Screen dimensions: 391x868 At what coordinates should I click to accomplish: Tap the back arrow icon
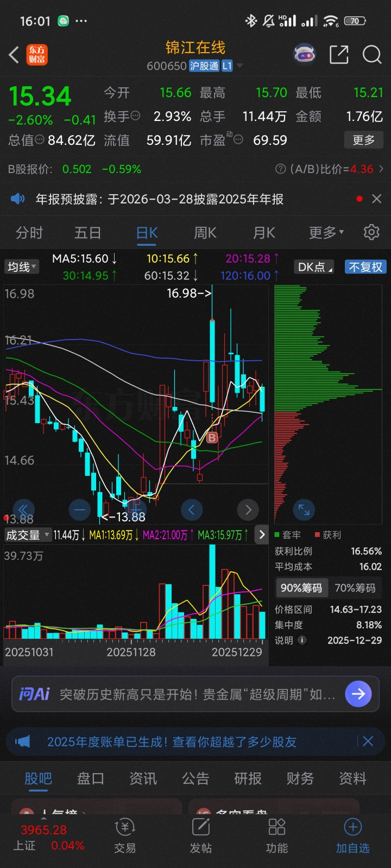coord(14,54)
